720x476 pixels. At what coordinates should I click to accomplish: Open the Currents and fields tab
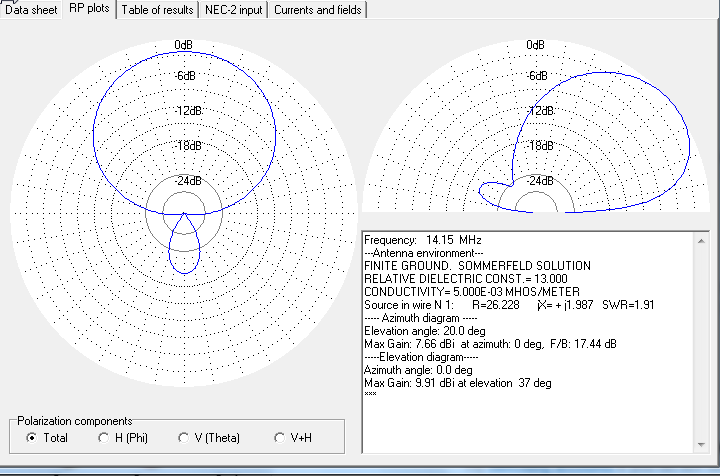[318, 10]
